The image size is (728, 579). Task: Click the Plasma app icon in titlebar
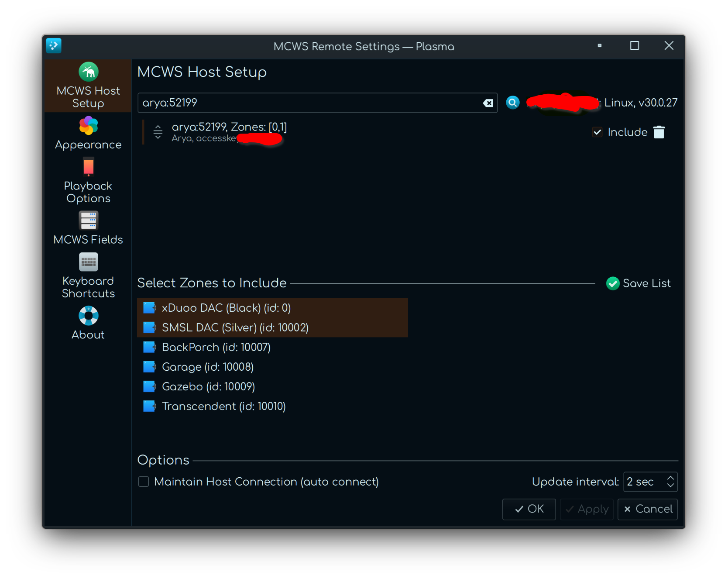[x=54, y=45]
